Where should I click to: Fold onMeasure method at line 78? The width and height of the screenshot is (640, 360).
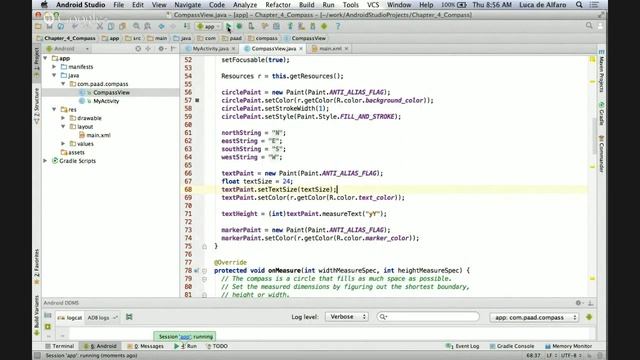coord(204,271)
